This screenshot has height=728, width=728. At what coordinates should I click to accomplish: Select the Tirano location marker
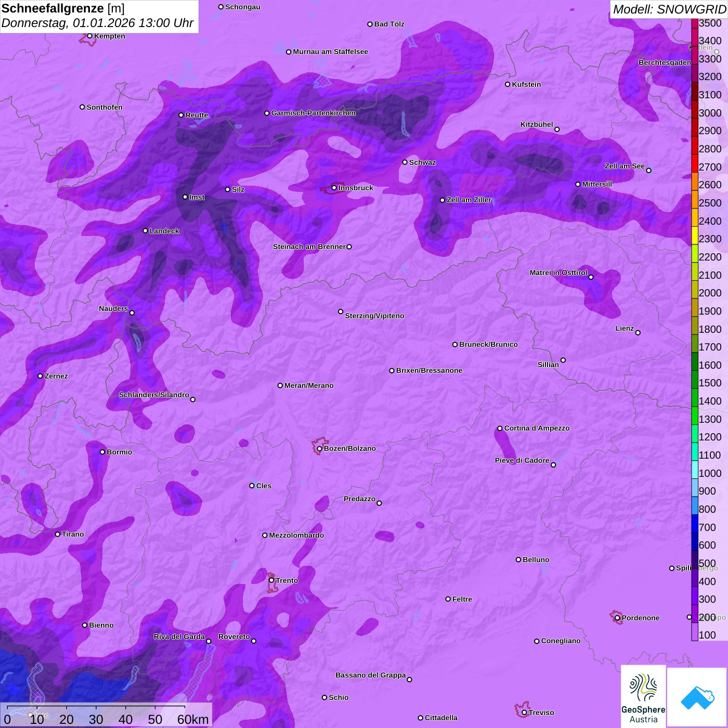click(x=58, y=534)
